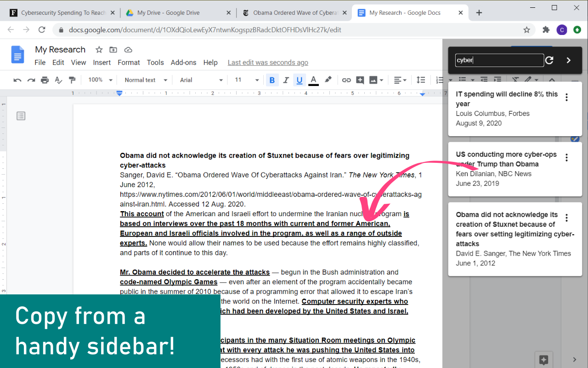Open options for 'Obama did not acknowledge' card
Viewport: 588px width, 368px height.
click(566, 218)
